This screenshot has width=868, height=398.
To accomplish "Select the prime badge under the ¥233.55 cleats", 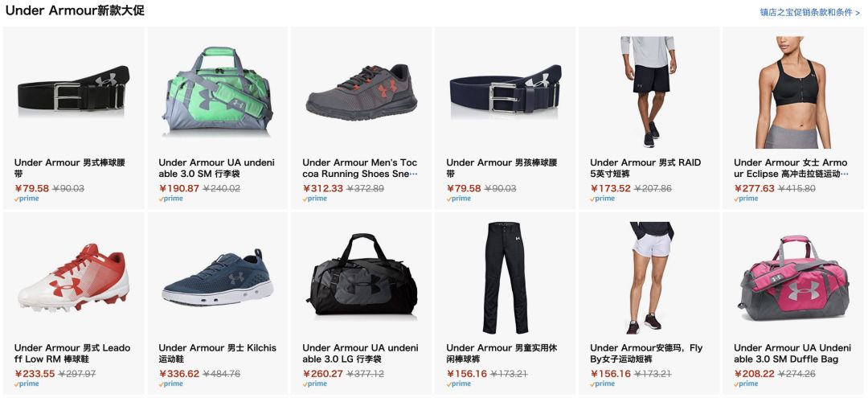I will 27,384.
